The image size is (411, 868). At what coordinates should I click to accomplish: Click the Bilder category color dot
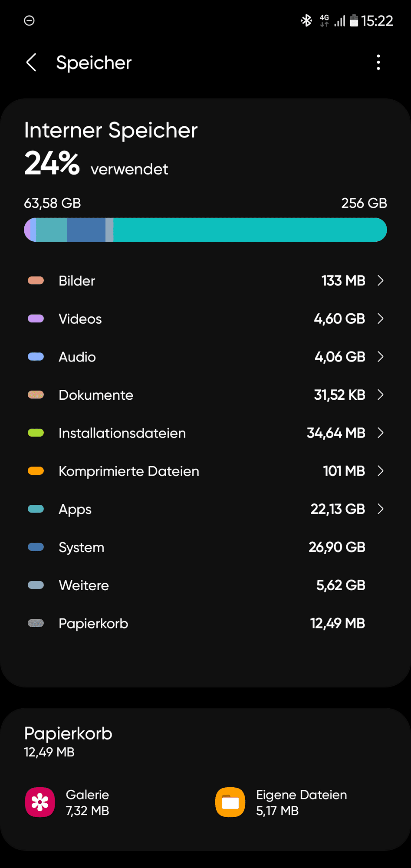click(x=36, y=280)
